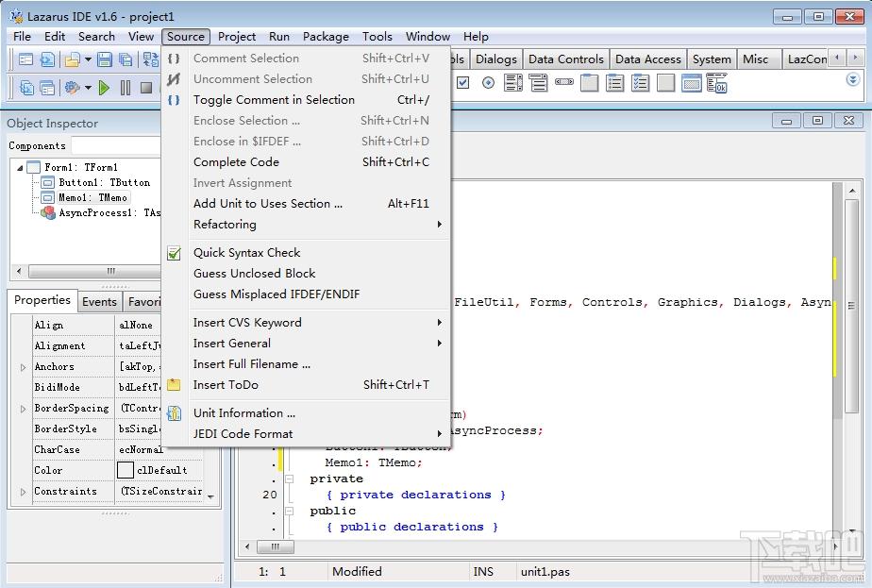Click the New Form toolbar icon
The height and width of the screenshot is (588, 872).
tap(25, 59)
